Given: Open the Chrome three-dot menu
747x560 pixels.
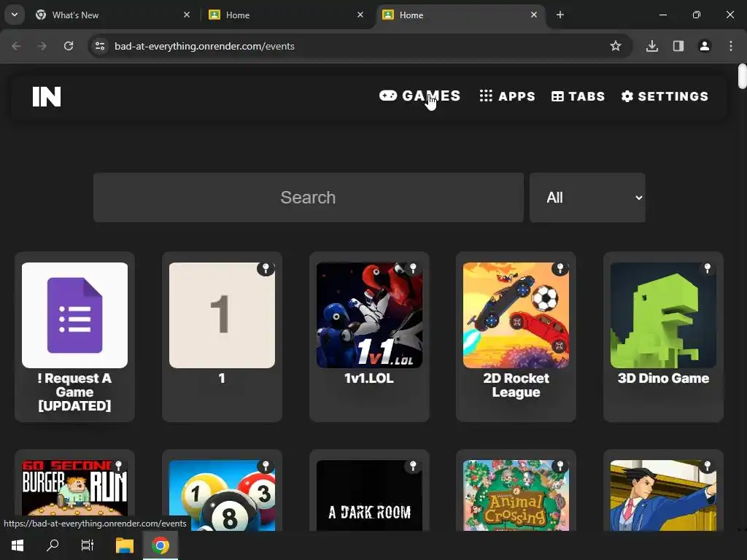Looking at the screenshot, I should point(731,46).
